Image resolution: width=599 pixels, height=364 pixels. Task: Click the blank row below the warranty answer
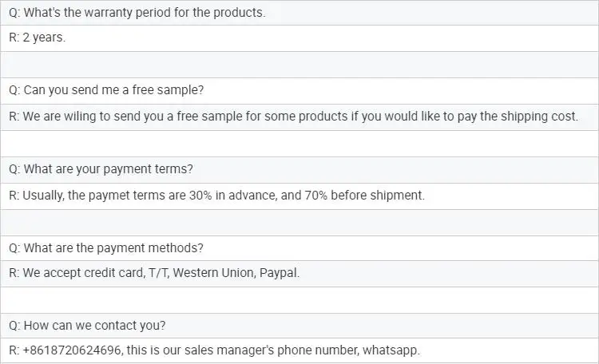pos(299,65)
